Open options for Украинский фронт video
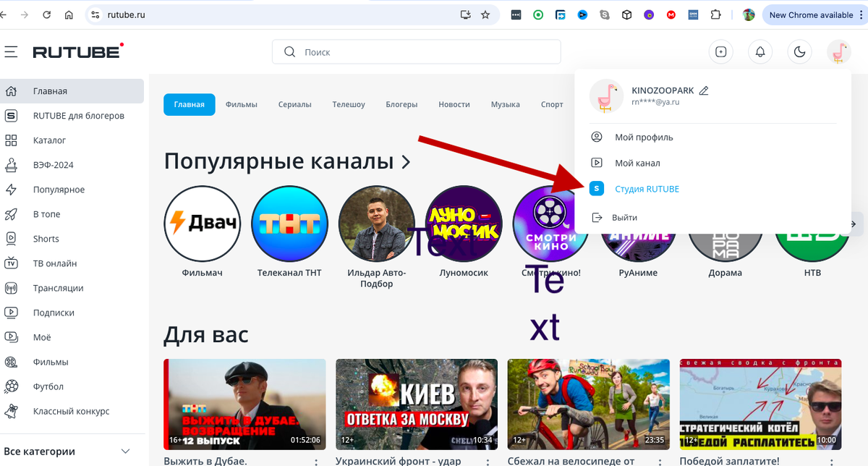Image resolution: width=868 pixels, height=466 pixels. point(489,461)
